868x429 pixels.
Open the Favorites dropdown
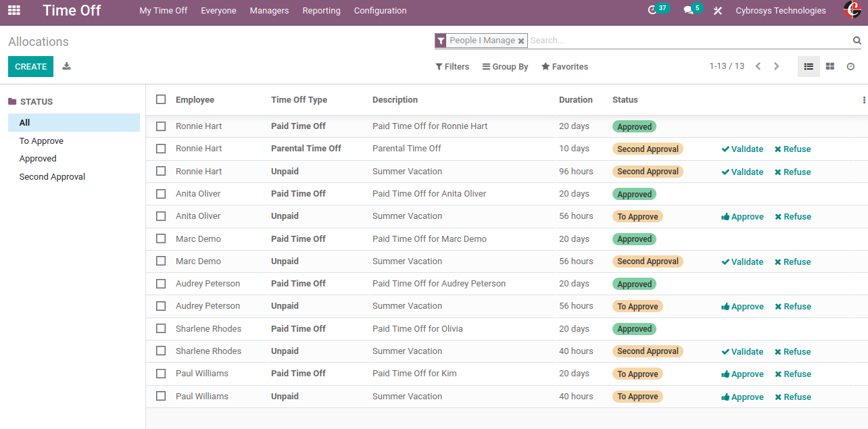pyautogui.click(x=564, y=67)
